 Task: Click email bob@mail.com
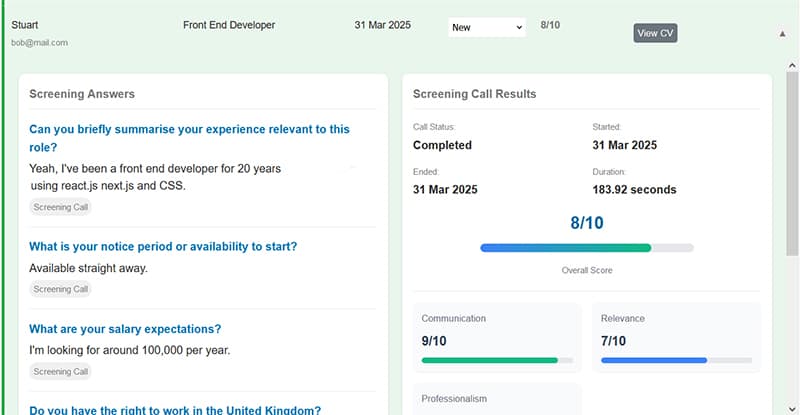tap(39, 43)
